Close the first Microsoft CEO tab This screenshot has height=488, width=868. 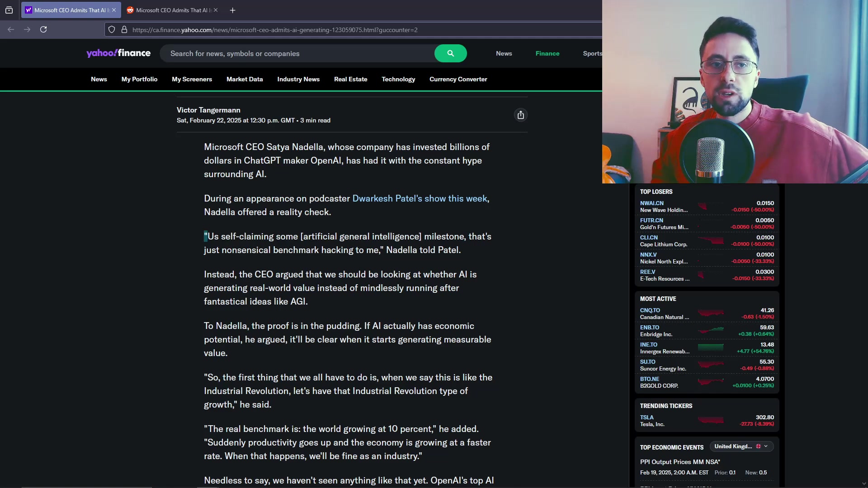114,10
